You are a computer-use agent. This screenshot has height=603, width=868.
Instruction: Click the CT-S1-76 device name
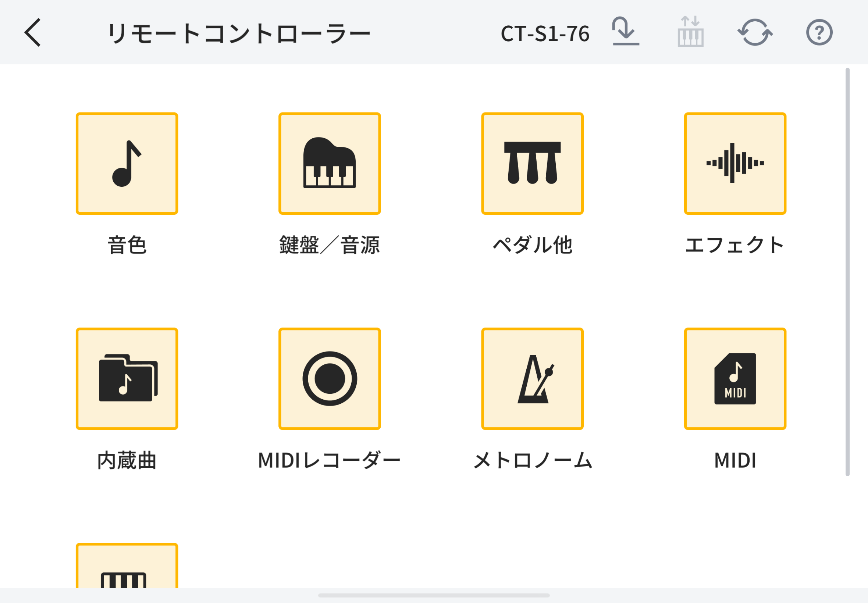click(x=545, y=33)
